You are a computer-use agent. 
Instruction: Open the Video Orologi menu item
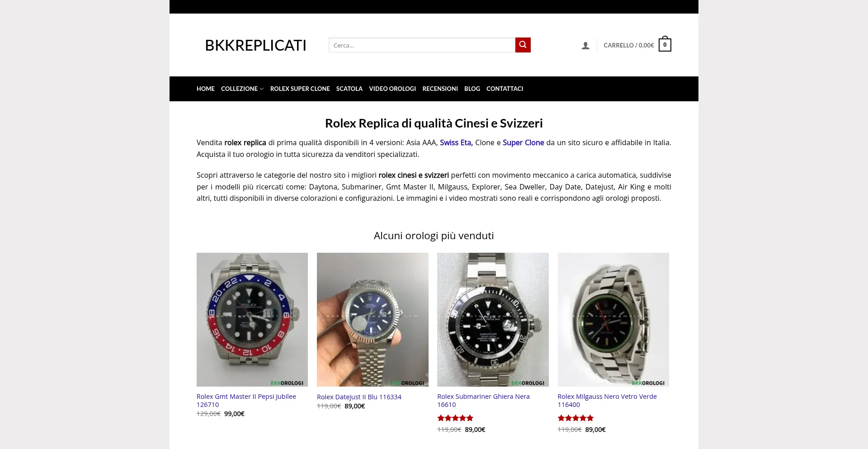point(392,89)
